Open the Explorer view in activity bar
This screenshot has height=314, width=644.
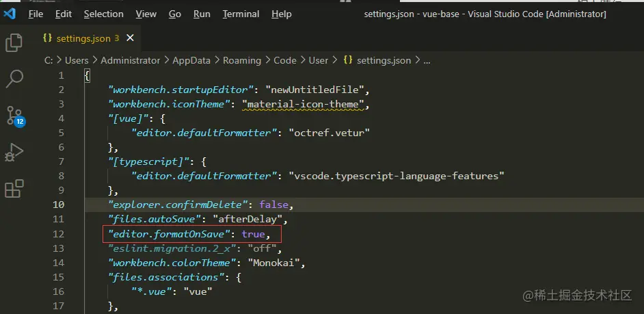tap(14, 43)
